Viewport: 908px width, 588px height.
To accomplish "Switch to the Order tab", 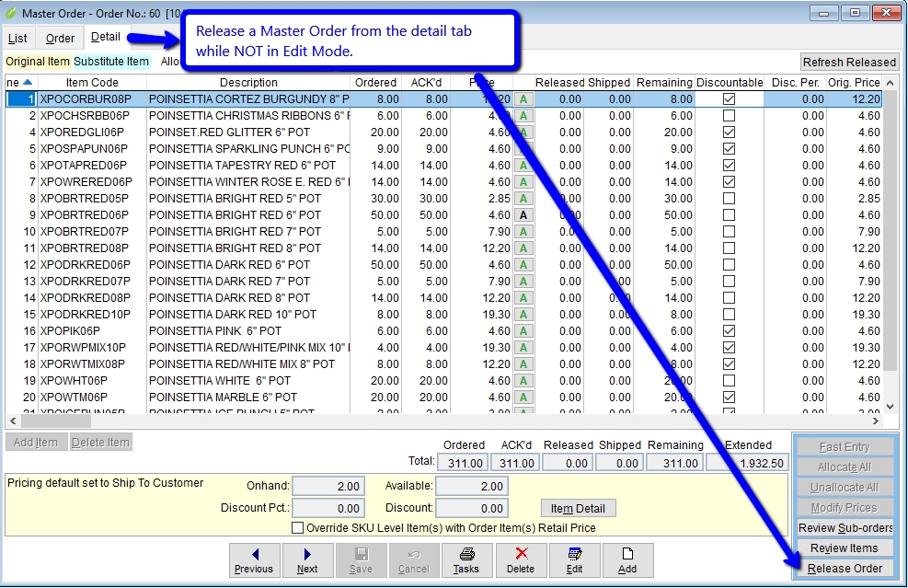I will coord(61,39).
